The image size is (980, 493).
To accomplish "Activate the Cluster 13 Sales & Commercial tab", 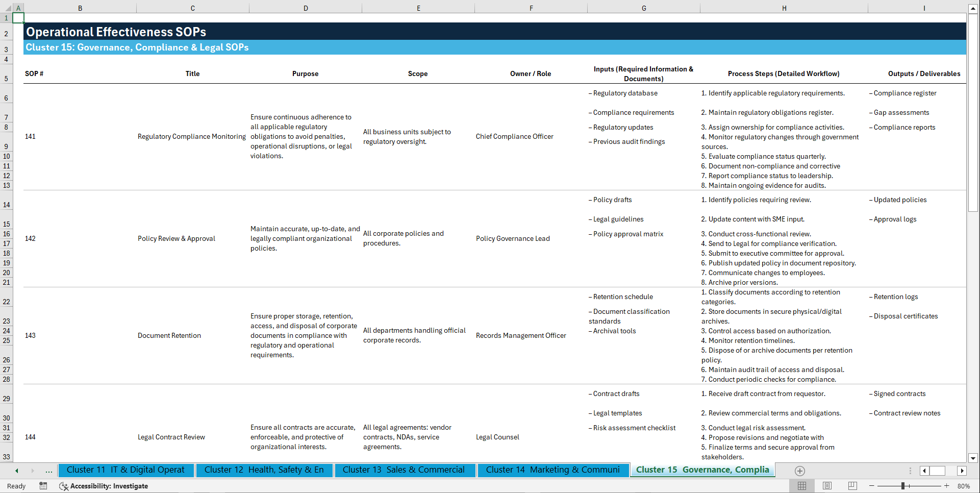I will click(x=405, y=470).
